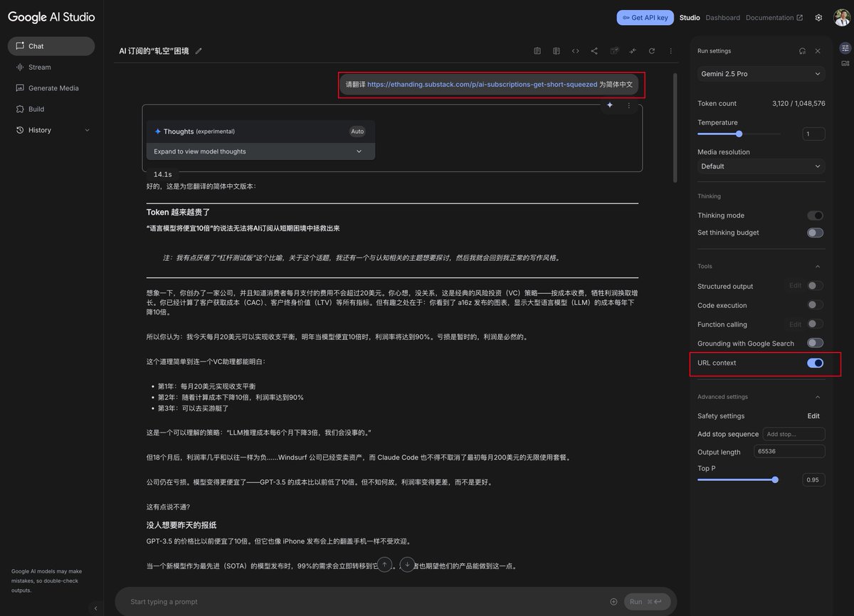
Task: Click the collapse arrows icon in toolbar
Action: coord(633,51)
